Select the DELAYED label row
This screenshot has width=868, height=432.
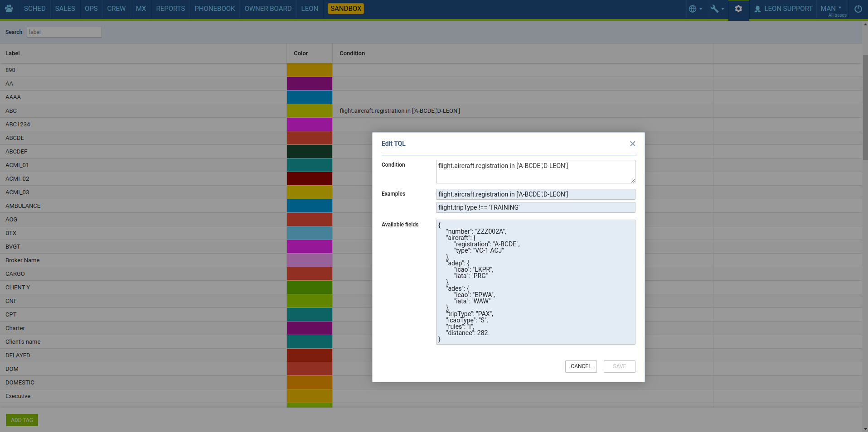click(x=143, y=355)
